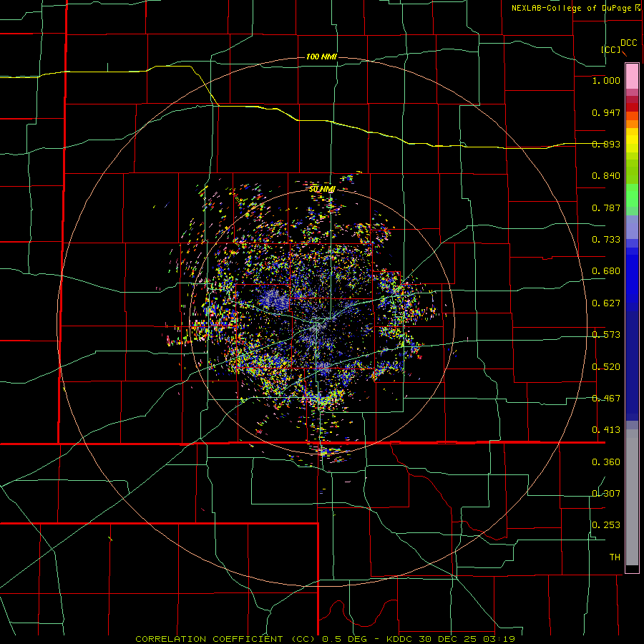Click the 03:19 timestamp in caption
This screenshot has width=644, height=644.
pyautogui.click(x=499, y=639)
